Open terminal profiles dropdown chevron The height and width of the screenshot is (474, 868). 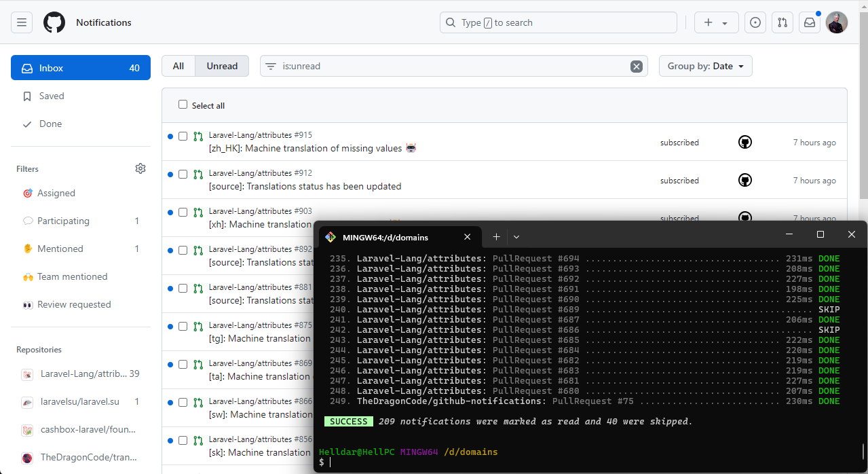[516, 236]
